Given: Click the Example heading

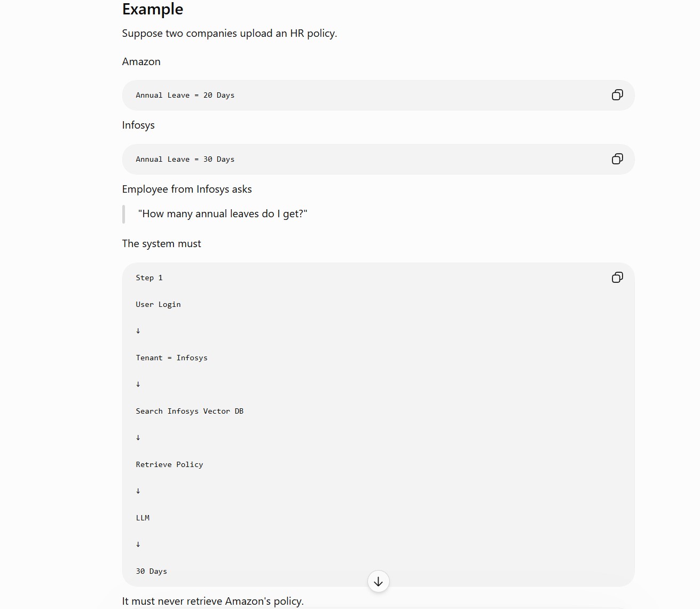Looking at the screenshot, I should click(x=153, y=9).
